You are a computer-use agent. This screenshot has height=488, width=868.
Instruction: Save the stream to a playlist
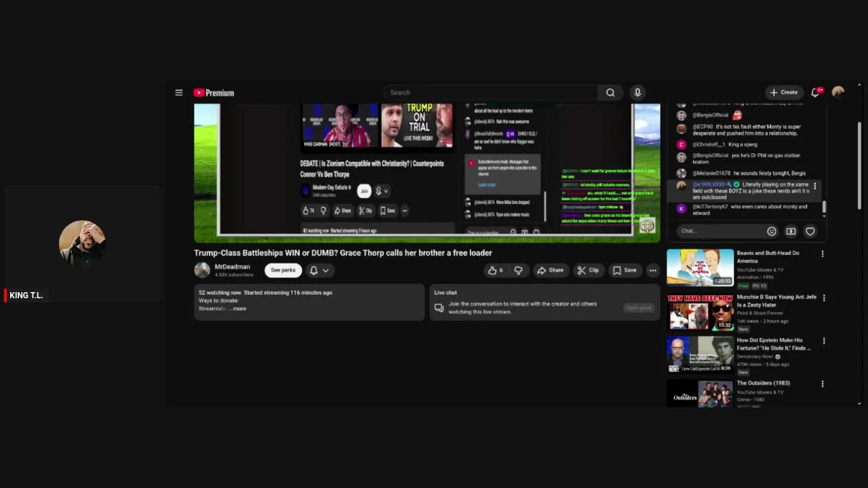tap(625, 270)
